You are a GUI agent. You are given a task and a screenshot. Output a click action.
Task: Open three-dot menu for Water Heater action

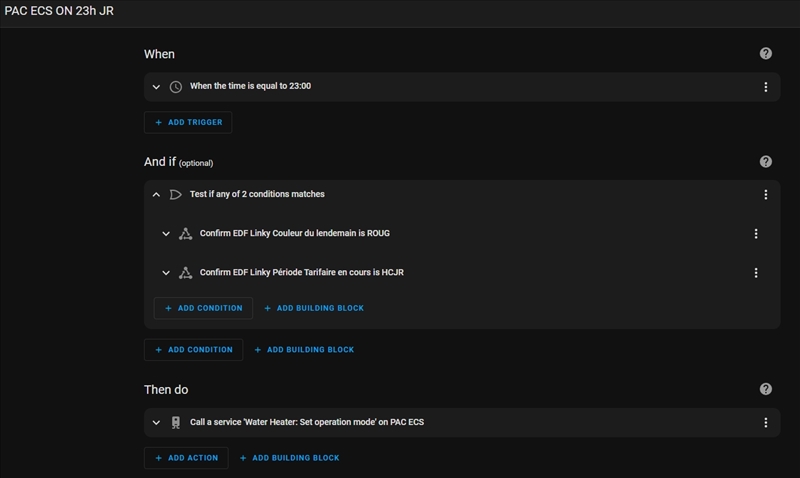[766, 422]
